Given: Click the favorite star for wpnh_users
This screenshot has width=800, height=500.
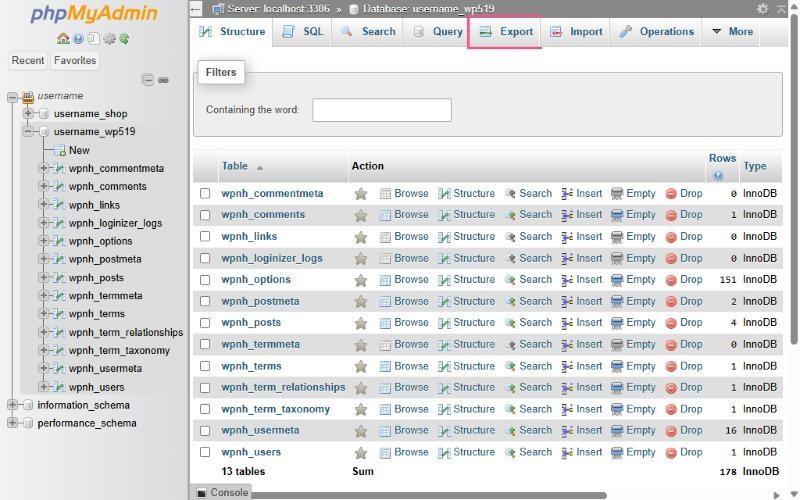Looking at the screenshot, I should pos(361,453).
